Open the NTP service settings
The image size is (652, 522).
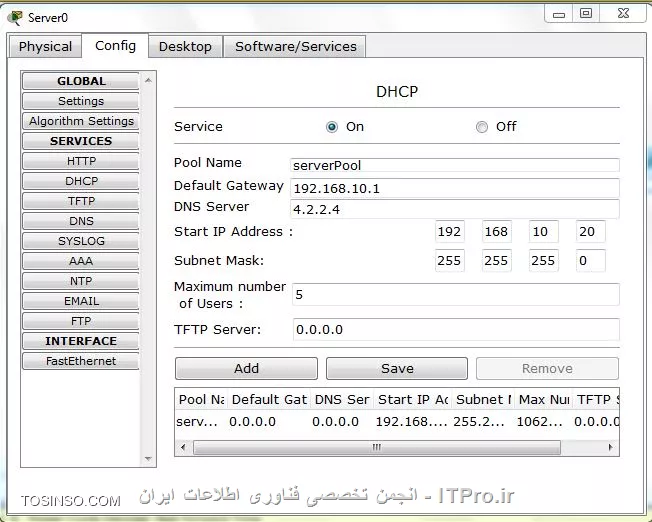tap(81, 281)
